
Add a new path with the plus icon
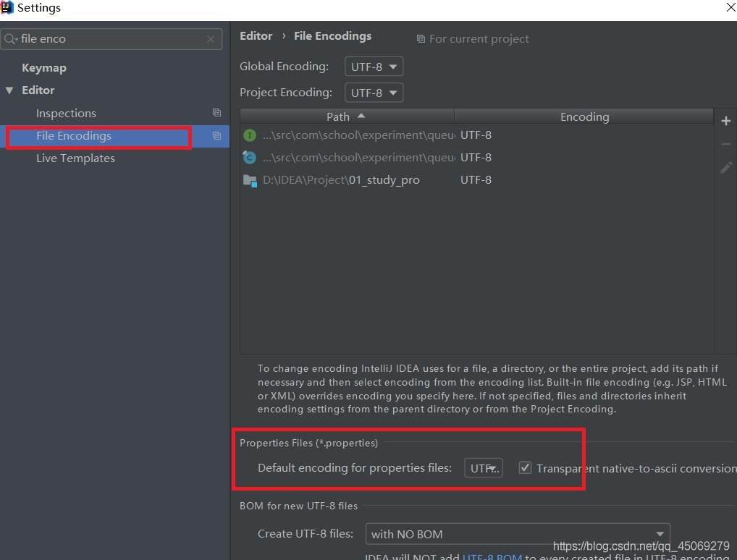pos(725,122)
